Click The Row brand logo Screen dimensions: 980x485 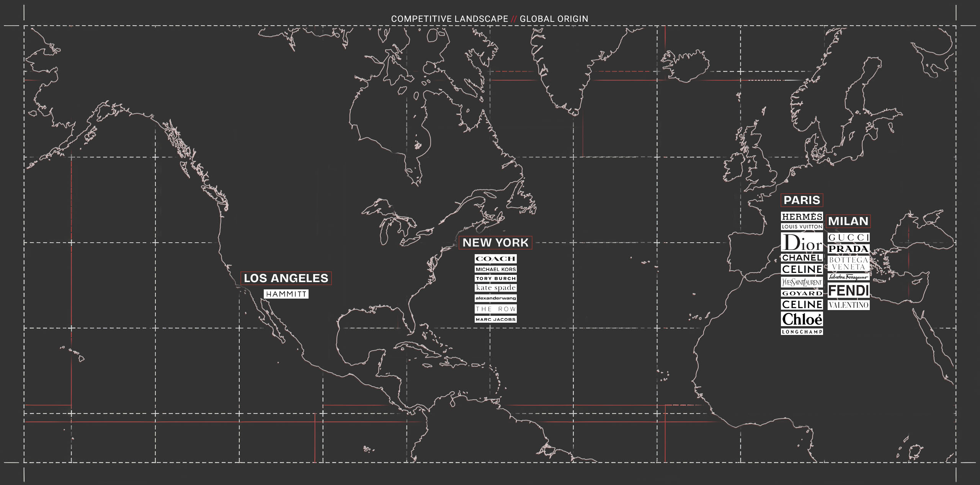pos(495,309)
